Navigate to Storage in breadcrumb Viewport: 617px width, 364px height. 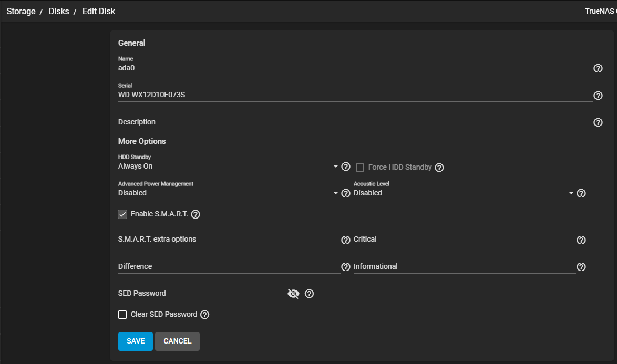21,11
